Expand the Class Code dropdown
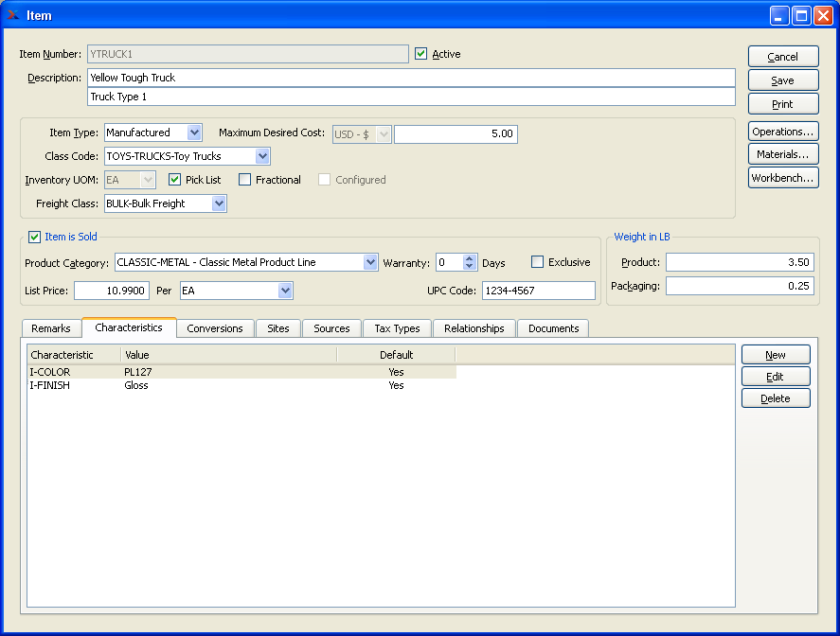 coord(262,156)
